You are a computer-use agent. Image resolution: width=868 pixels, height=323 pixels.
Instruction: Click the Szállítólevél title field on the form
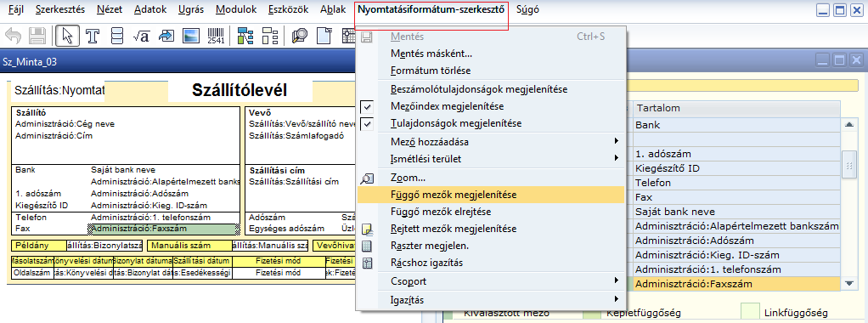(240, 90)
